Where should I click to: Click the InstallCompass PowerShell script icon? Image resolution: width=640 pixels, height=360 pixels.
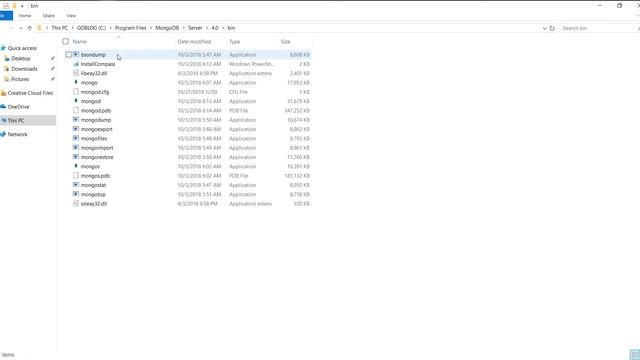[76, 64]
